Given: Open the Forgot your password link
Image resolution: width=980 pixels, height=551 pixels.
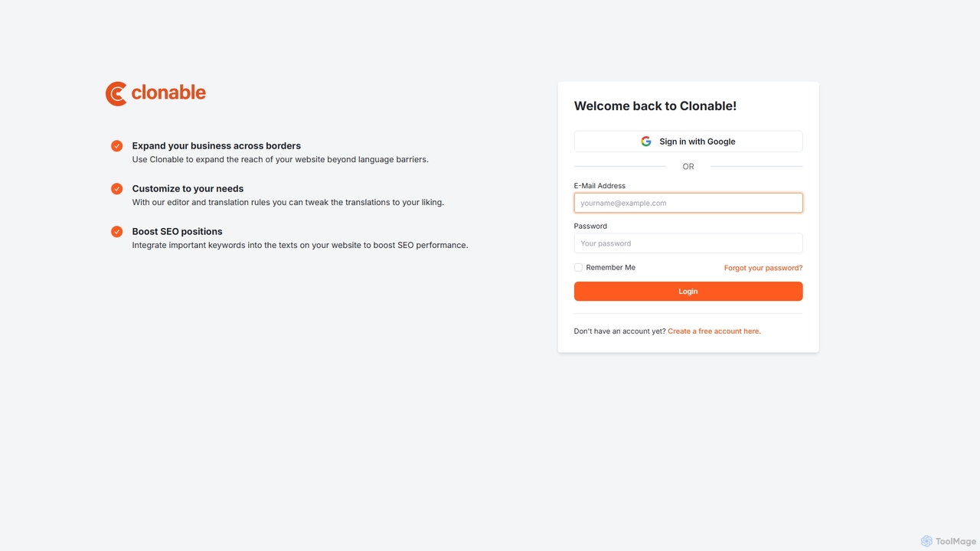Looking at the screenshot, I should tap(763, 268).
